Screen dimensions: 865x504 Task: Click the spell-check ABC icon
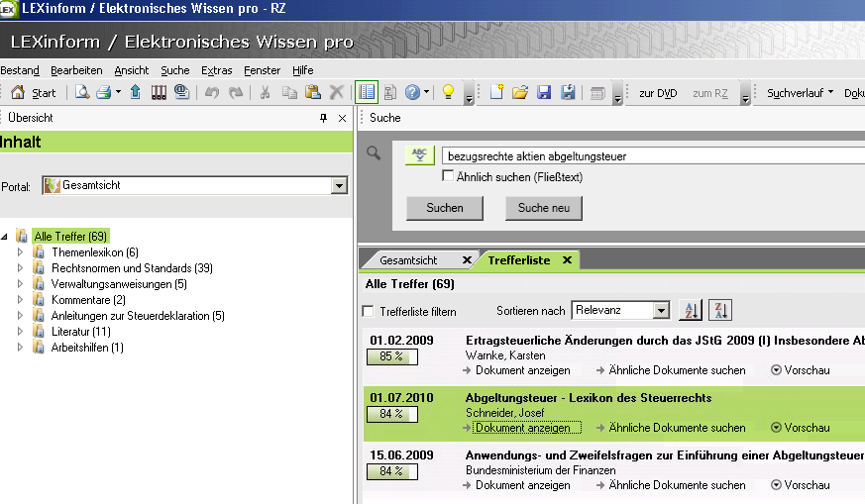point(420,154)
